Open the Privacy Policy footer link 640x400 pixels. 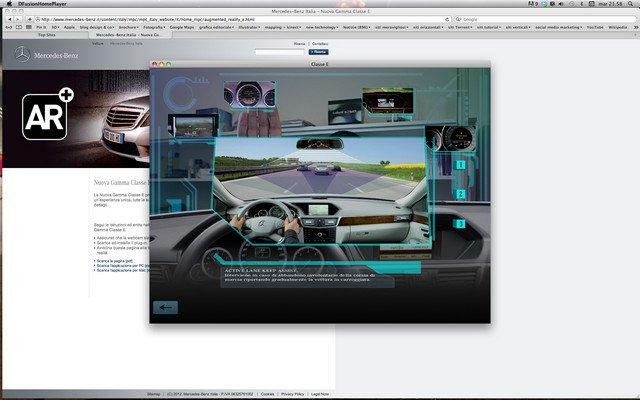tap(292, 394)
